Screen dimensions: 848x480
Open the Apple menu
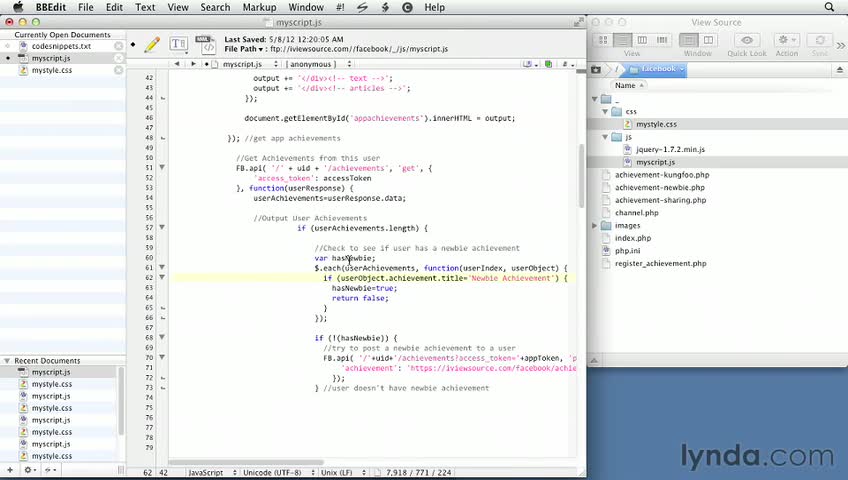coord(18,7)
